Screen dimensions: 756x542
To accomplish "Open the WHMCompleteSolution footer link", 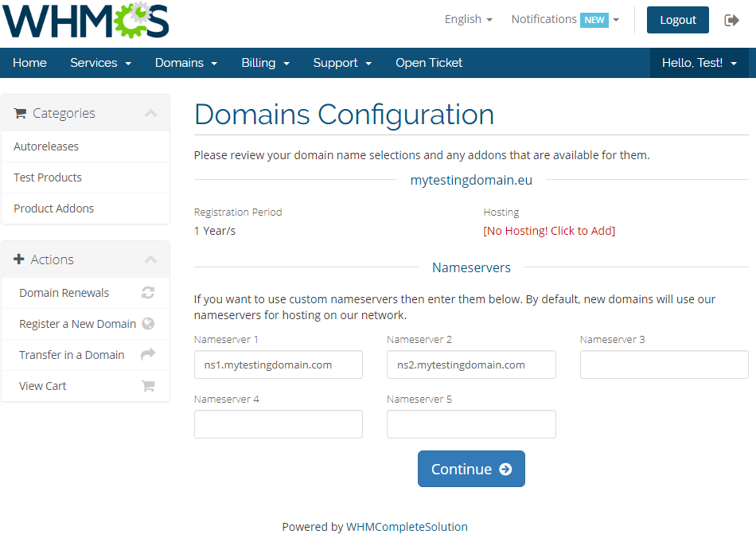I will pyautogui.click(x=407, y=527).
